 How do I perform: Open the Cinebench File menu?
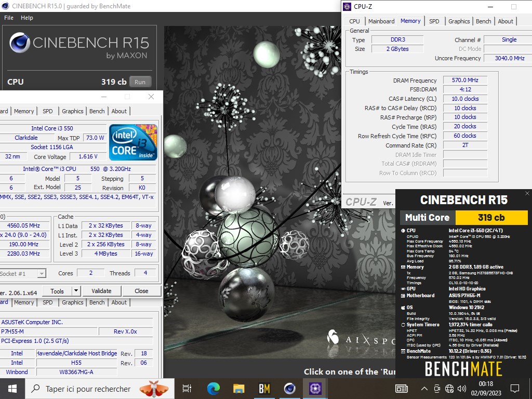(x=9, y=18)
